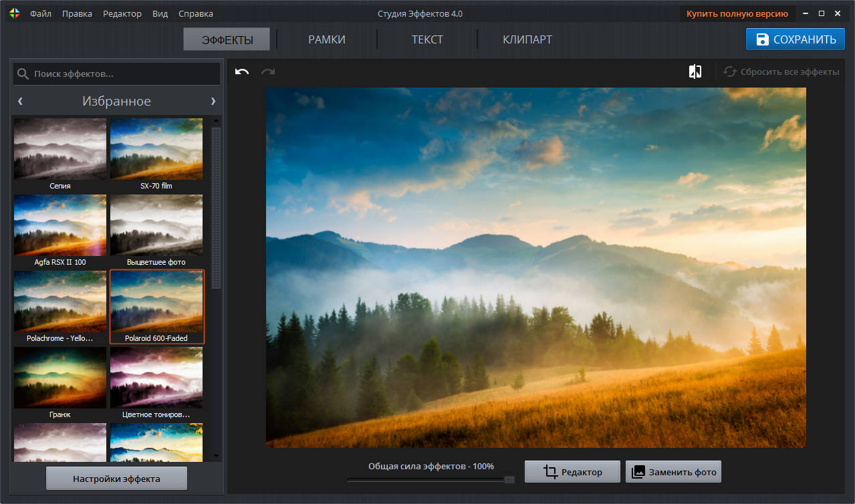Click the effects search input field

tap(124, 74)
